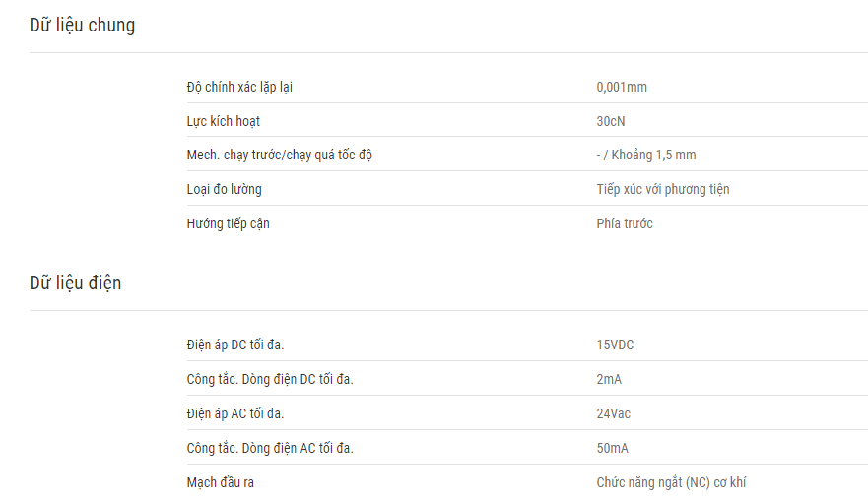This screenshot has height=503, width=868.
Task: Click the 2mA value
Action: [x=609, y=379]
